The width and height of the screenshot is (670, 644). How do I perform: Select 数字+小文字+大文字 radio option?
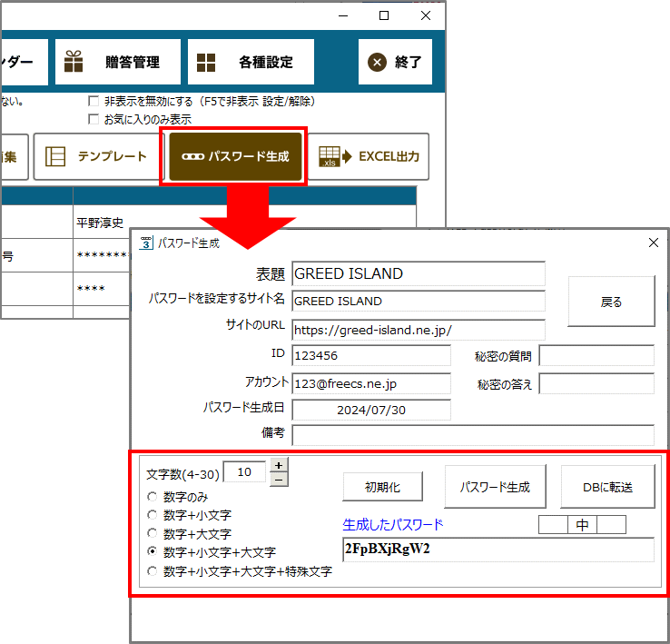pyautogui.click(x=152, y=551)
